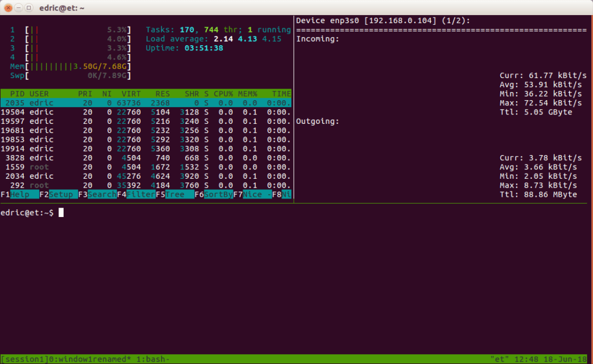Click Device enp3s0 header in nload pane
The height and width of the screenshot is (364, 593).
click(383, 20)
